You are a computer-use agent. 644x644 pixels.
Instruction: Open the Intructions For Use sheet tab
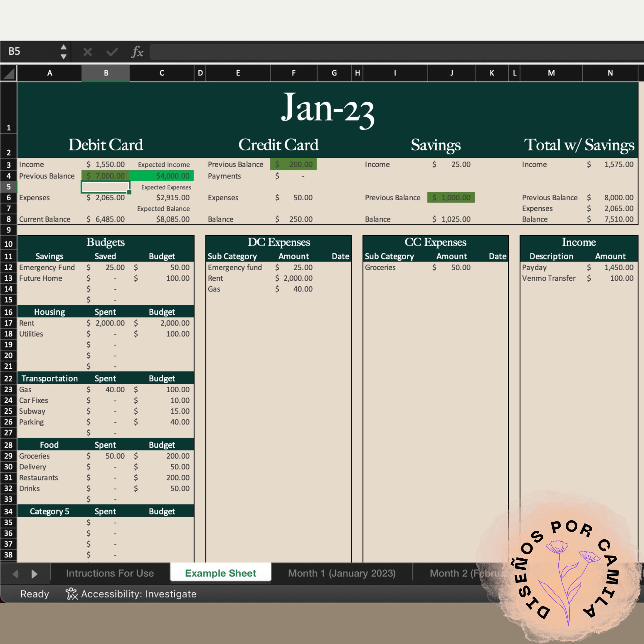pyautogui.click(x=110, y=573)
